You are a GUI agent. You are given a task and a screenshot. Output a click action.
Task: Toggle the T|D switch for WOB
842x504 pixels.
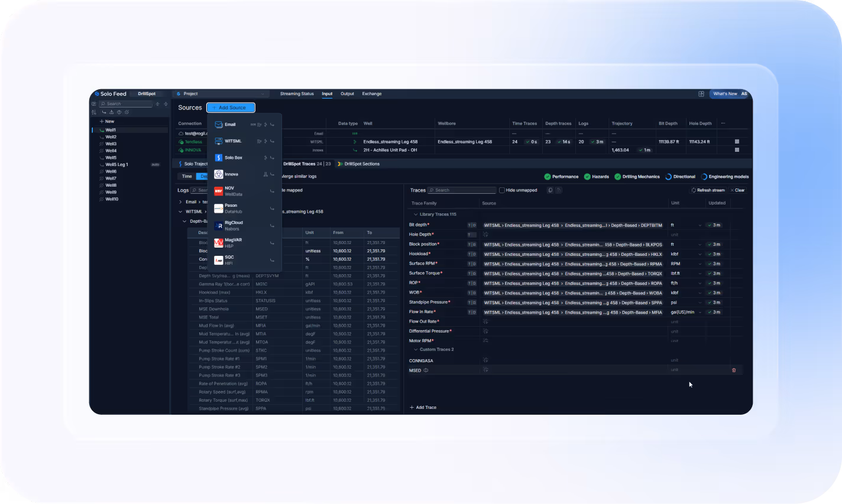472,293
